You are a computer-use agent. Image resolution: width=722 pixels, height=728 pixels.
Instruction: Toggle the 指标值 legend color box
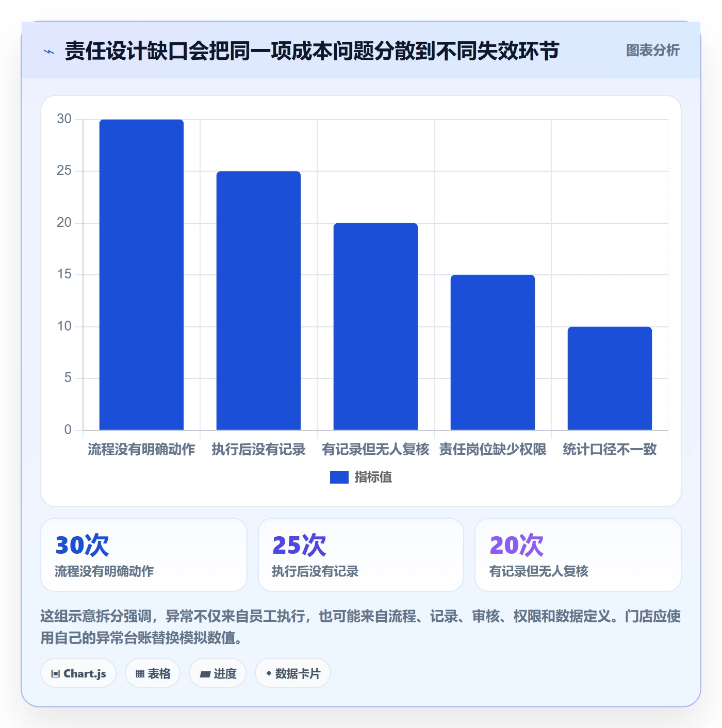339,477
